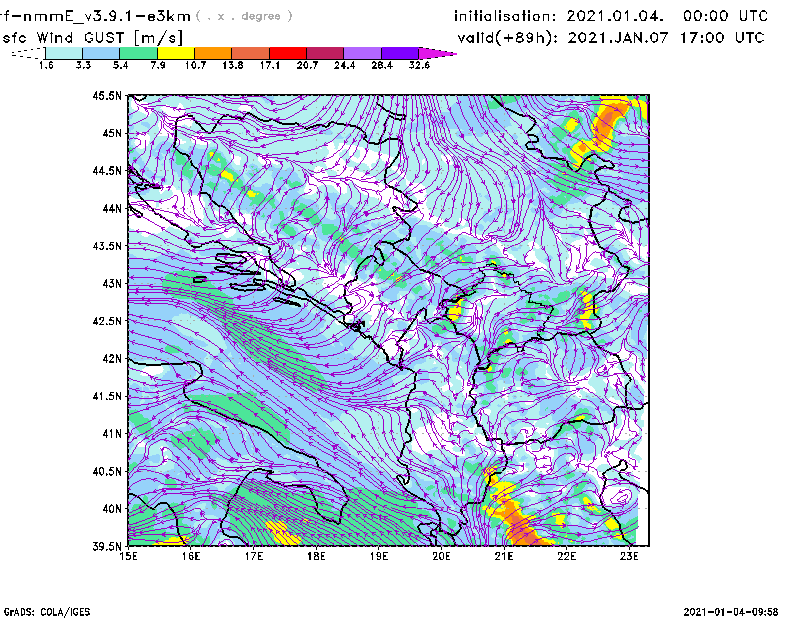
Task: Click the 43N latitude label
Action: tap(112, 283)
